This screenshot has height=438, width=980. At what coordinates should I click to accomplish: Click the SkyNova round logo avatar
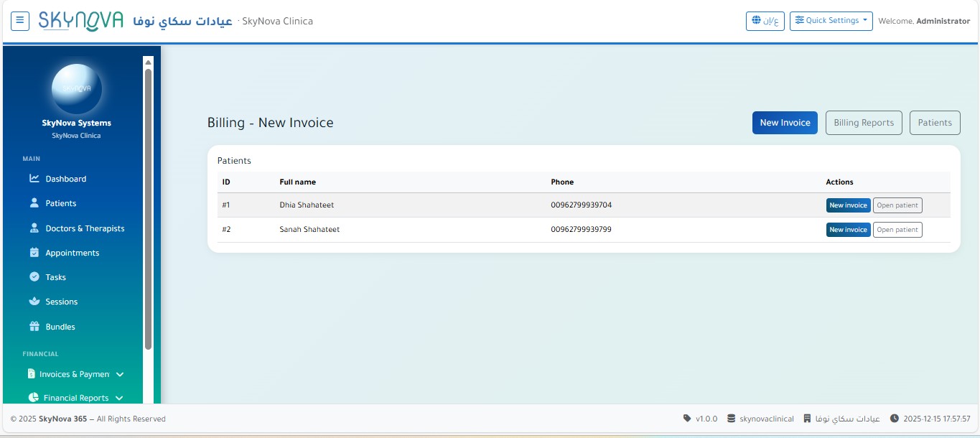coord(77,88)
